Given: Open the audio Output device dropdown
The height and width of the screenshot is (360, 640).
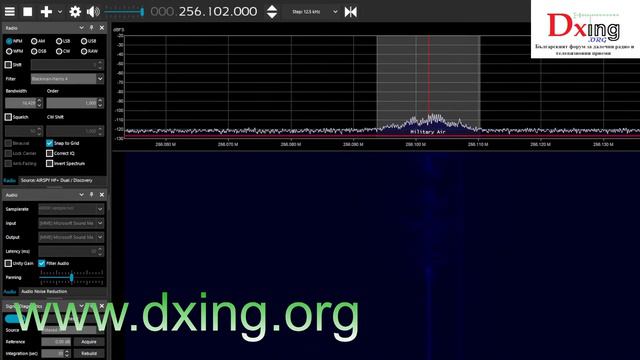Looking at the screenshot, I should 71,237.
